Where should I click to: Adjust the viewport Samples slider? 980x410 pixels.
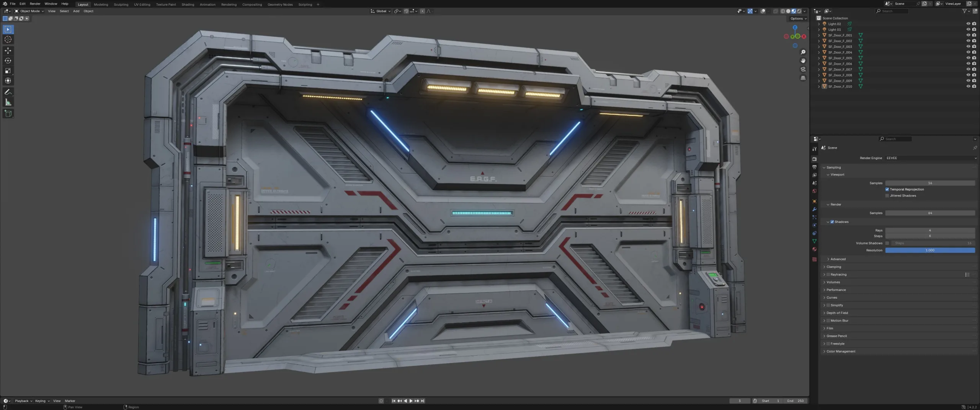(930, 183)
